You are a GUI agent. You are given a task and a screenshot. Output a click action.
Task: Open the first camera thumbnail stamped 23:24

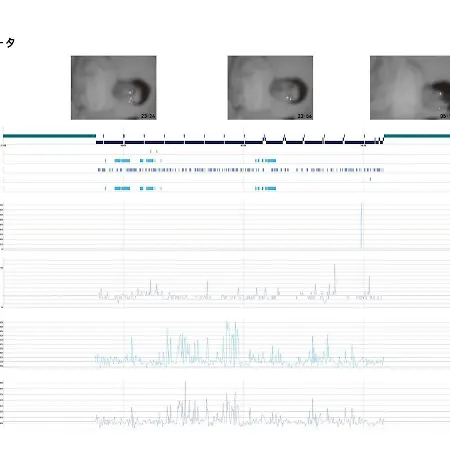[x=114, y=88]
